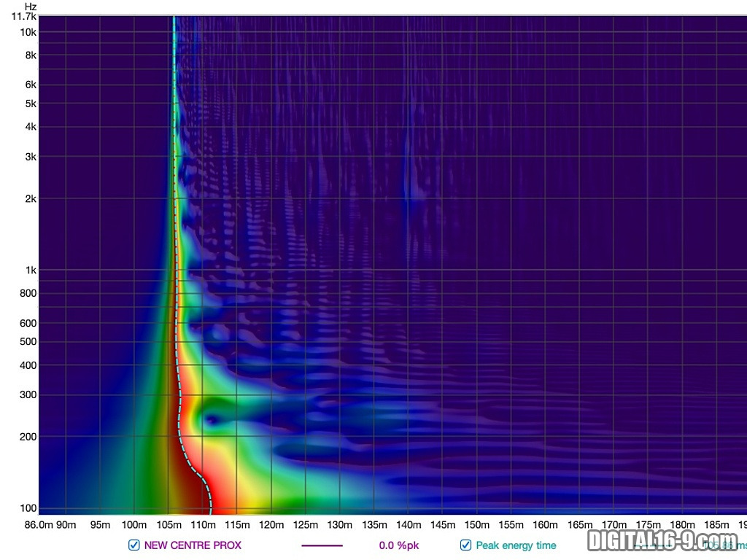Click the 150m time axis label
The width and height of the screenshot is (747, 560).
pos(476,525)
